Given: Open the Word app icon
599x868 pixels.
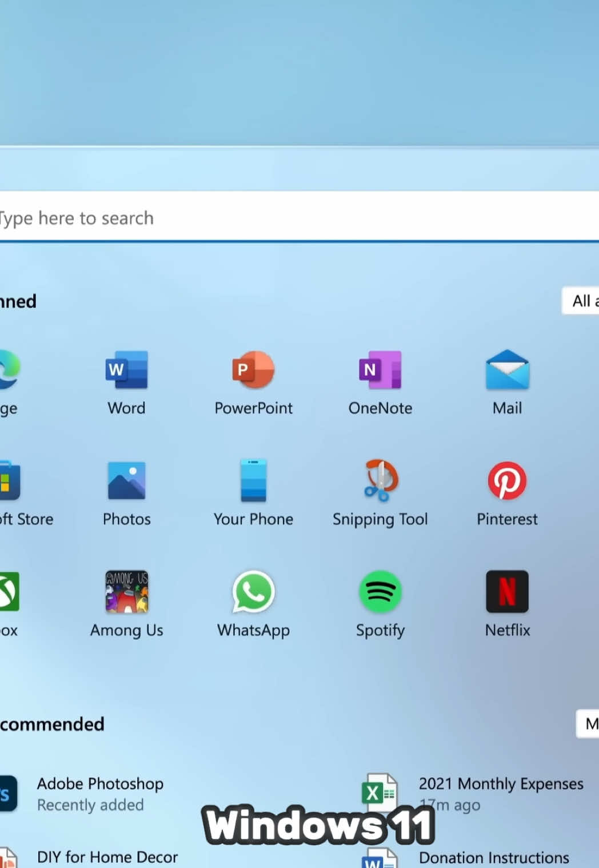Looking at the screenshot, I should (x=126, y=370).
